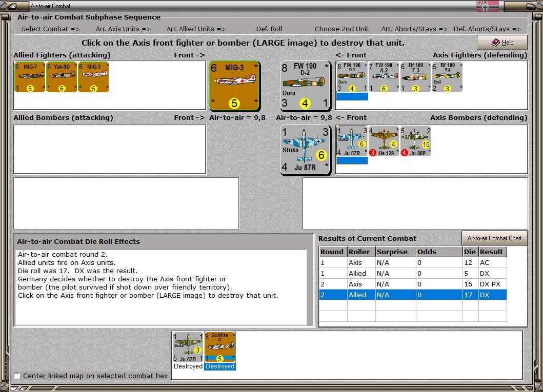Click the Air-to-air Combat window title

(51, 6)
